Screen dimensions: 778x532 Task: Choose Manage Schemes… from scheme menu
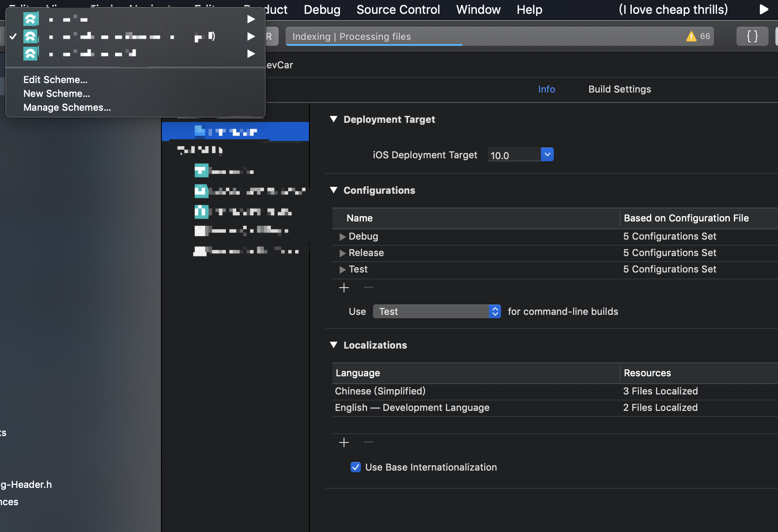(x=67, y=107)
